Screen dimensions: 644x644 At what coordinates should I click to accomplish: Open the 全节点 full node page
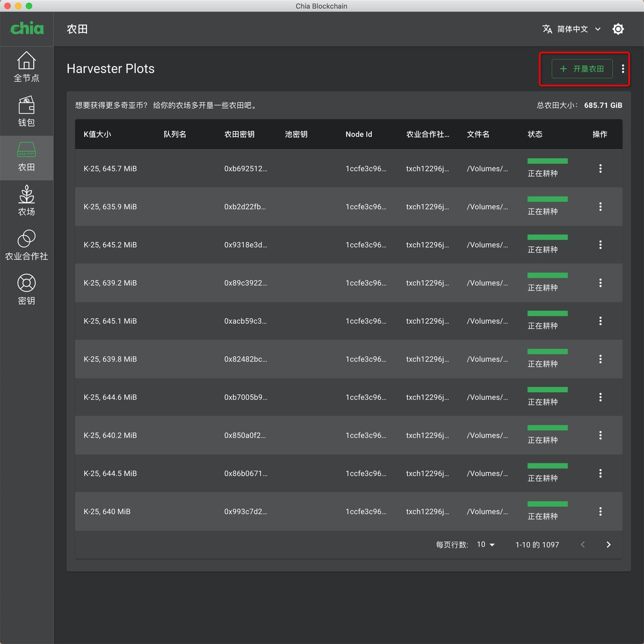(x=26, y=67)
